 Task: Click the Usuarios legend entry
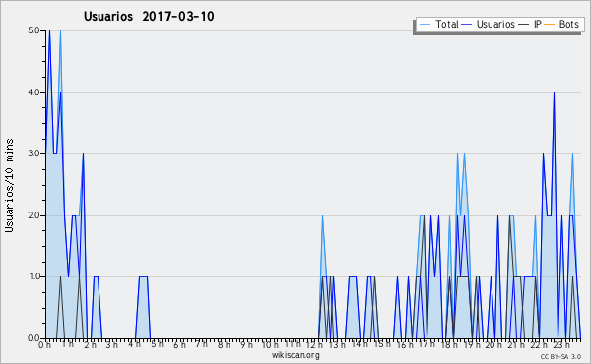point(489,24)
